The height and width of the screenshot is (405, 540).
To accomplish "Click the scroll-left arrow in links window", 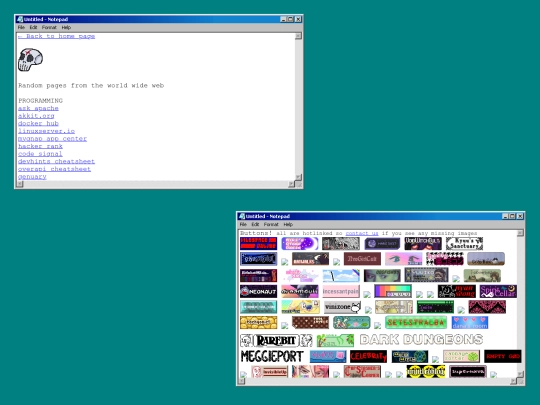I will (x=20, y=184).
